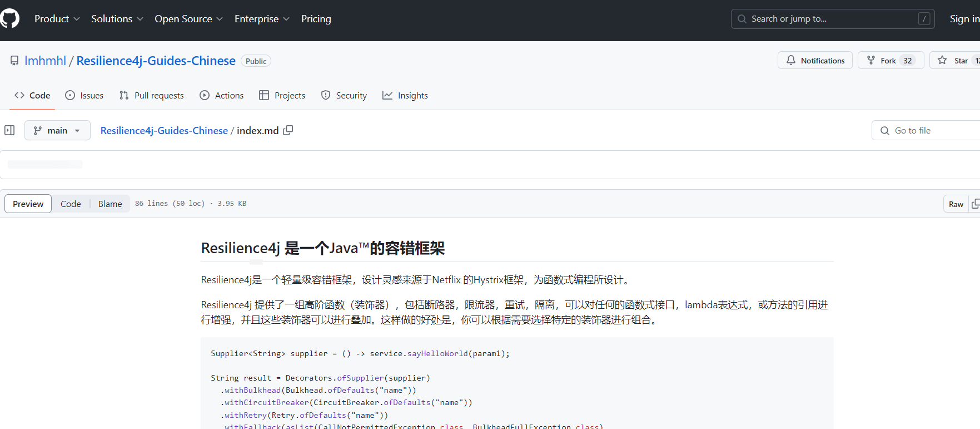Screen dimensions: 980x429
Task: Click code line .withRetry(Retry.ofDefaults
Action: [305, 415]
